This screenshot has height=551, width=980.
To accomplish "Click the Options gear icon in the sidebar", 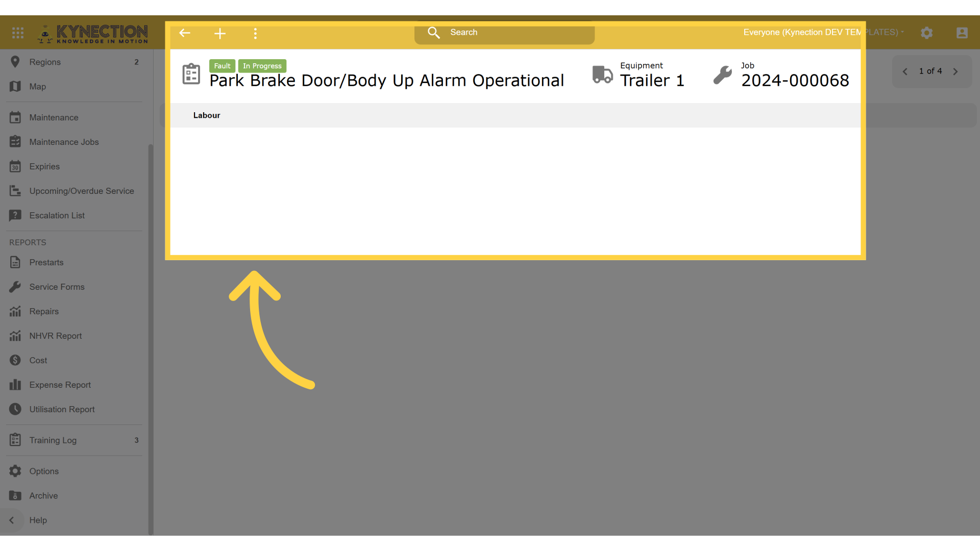I will (x=15, y=471).
